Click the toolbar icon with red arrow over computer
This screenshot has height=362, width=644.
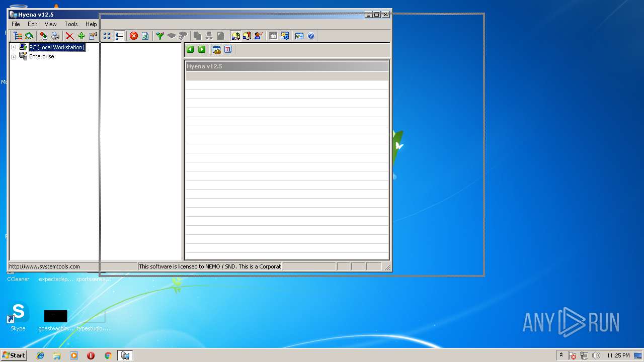[247, 36]
